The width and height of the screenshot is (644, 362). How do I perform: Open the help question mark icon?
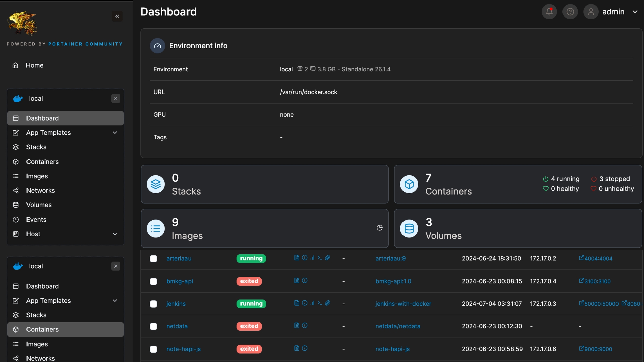click(x=570, y=12)
